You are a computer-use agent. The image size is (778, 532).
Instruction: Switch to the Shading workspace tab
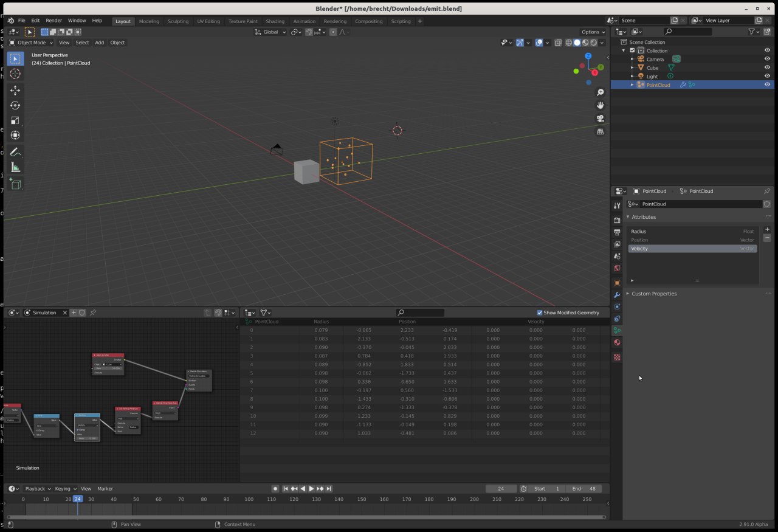click(x=275, y=21)
